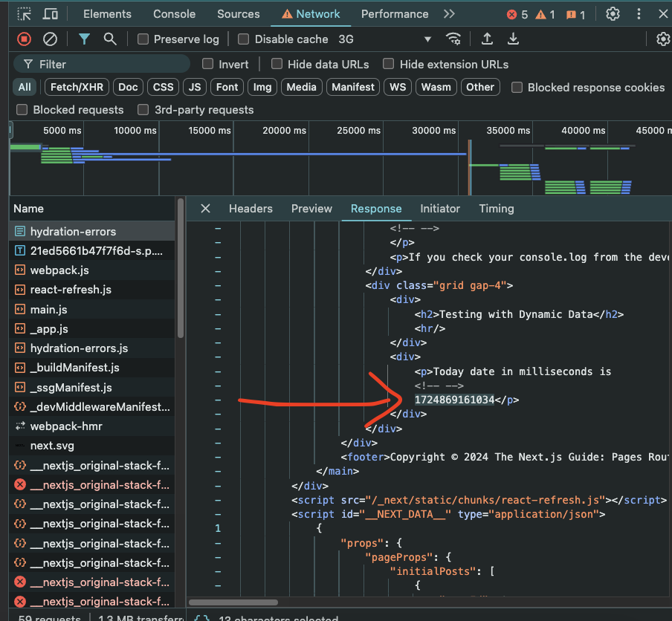Select the Fetch/XHR filter button
The image size is (672, 621).
77,88
